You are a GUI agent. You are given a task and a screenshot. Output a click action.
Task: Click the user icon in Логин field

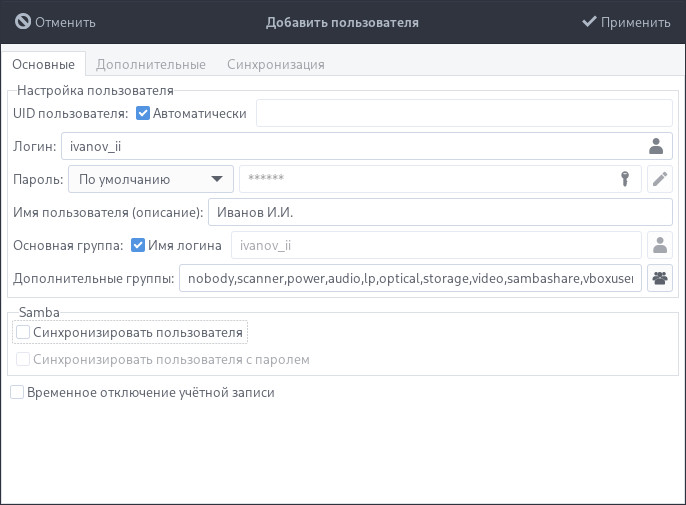[x=655, y=146]
